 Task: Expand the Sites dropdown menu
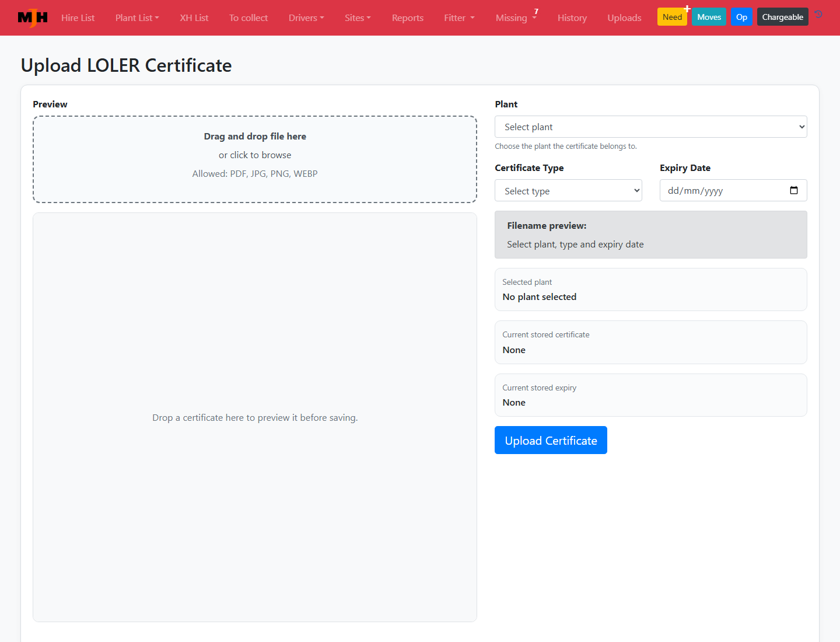coord(358,18)
